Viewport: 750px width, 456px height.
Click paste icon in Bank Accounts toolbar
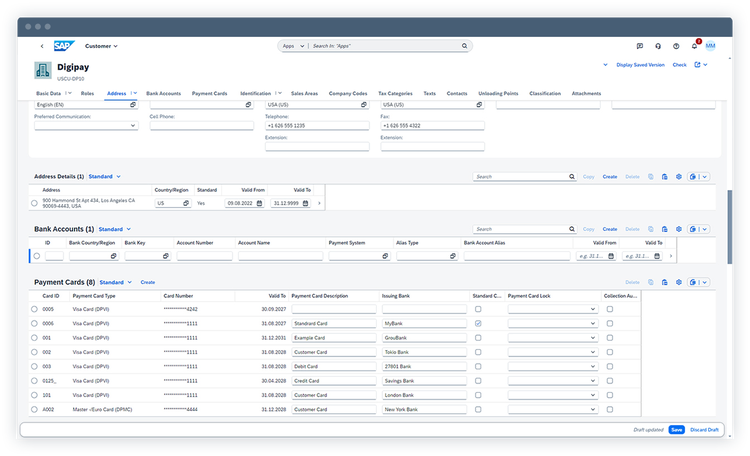[x=664, y=229]
